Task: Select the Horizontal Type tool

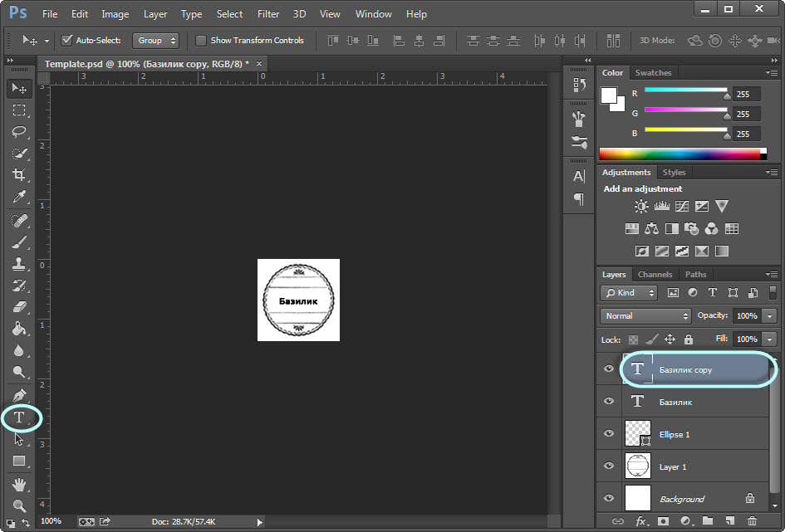Action: tap(18, 417)
